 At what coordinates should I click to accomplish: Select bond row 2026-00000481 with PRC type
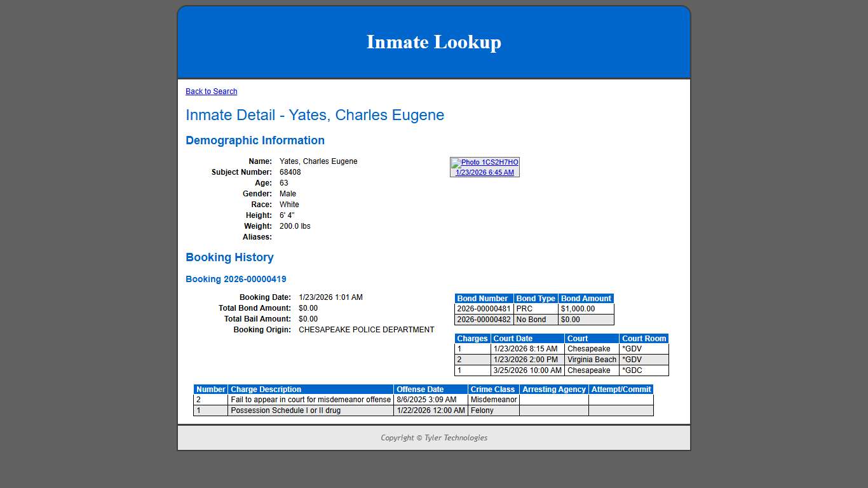[483, 309]
